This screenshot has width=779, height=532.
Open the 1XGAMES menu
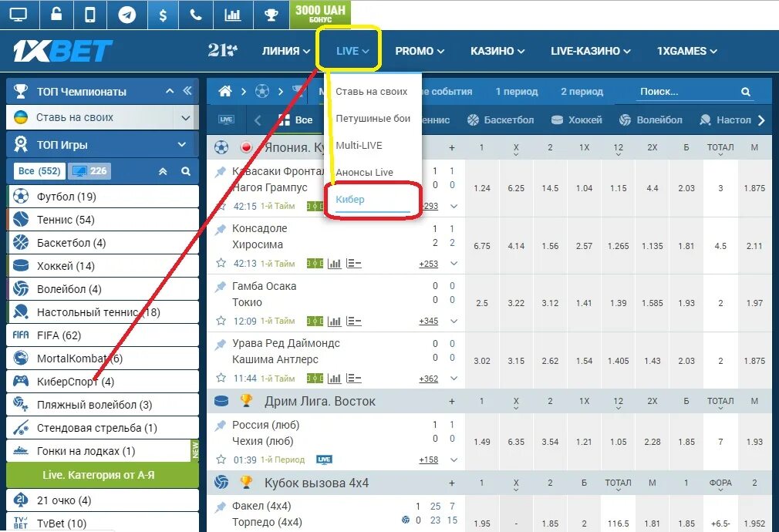click(x=687, y=51)
